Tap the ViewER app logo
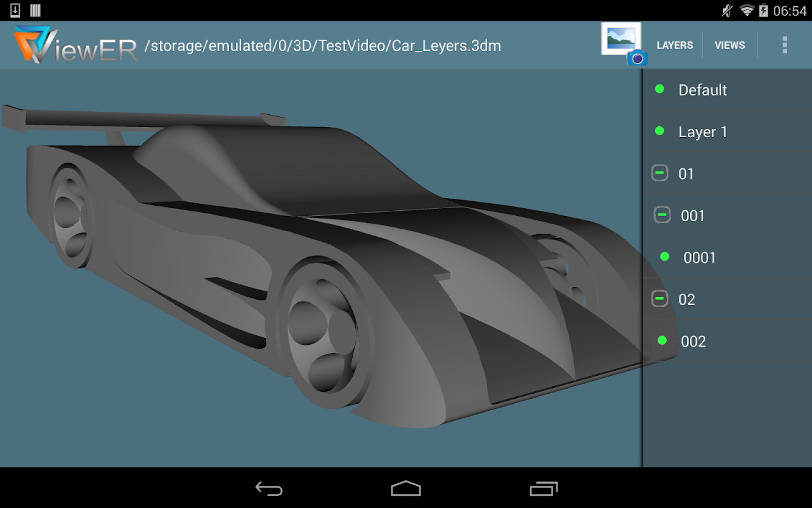 [x=75, y=45]
